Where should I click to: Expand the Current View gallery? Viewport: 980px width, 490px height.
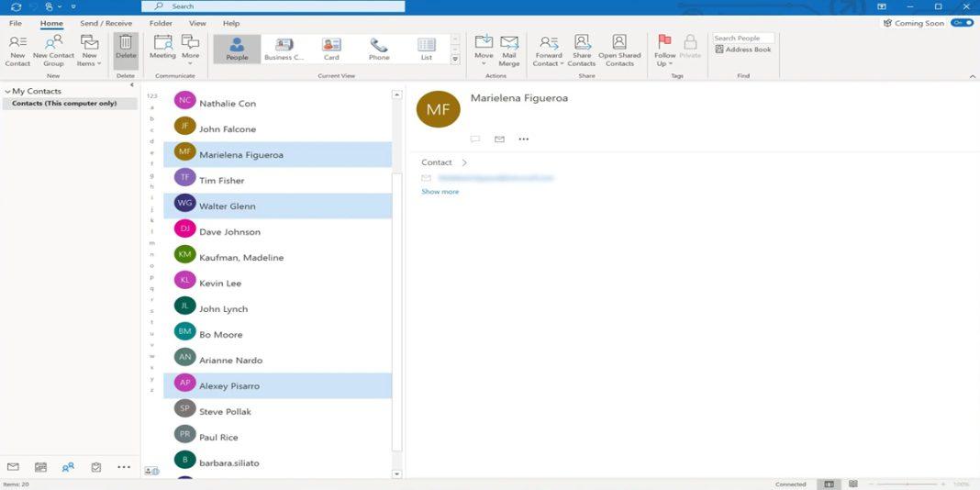click(x=455, y=60)
